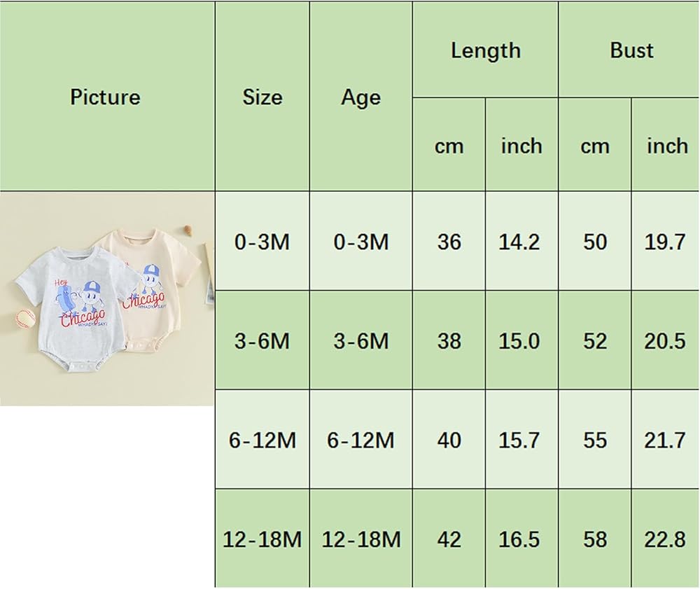Click the 12-18M cell in Age column
Image resolution: width=700 pixels, height=589 pixels.
tap(360, 539)
